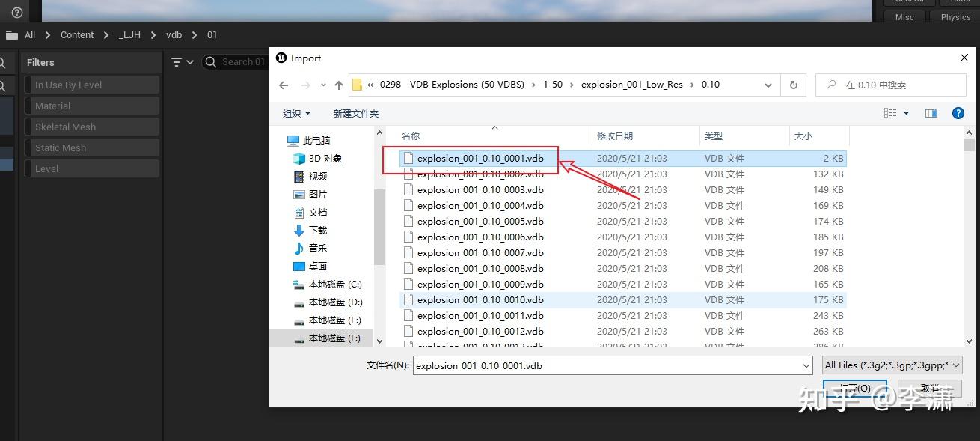Switch to the Misc tab
This screenshot has height=441, width=980.
click(904, 16)
